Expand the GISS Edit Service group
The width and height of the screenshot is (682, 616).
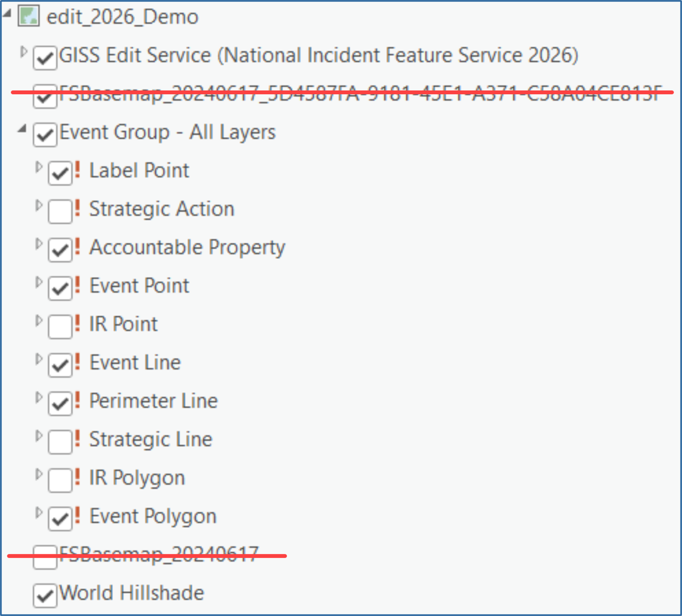click(23, 51)
